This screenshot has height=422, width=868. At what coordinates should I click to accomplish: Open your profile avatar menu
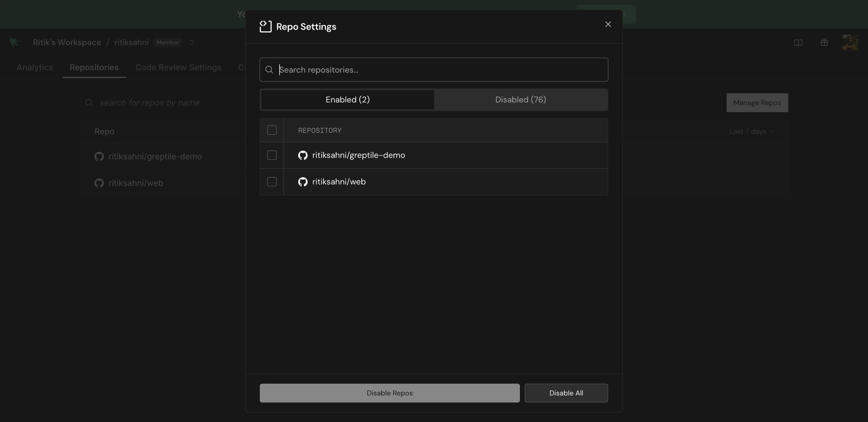coord(850,42)
